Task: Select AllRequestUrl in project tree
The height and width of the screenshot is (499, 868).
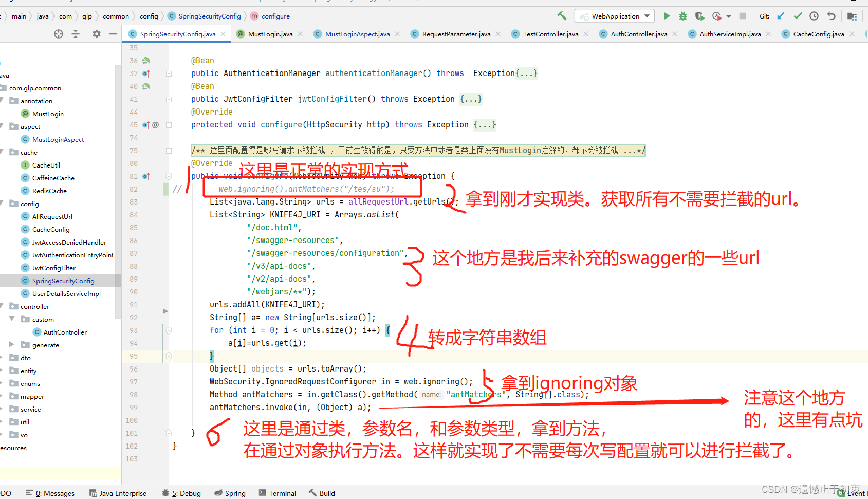Action: (x=52, y=216)
